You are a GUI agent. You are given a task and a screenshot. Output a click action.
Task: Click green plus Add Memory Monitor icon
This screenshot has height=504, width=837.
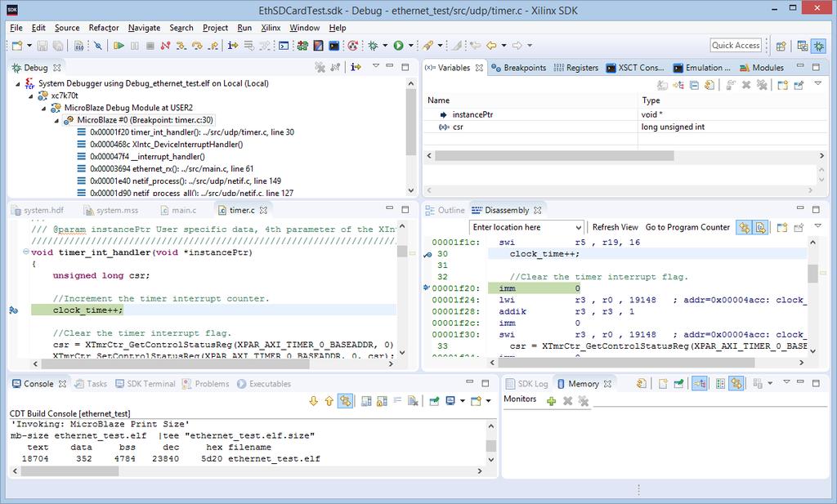552,400
